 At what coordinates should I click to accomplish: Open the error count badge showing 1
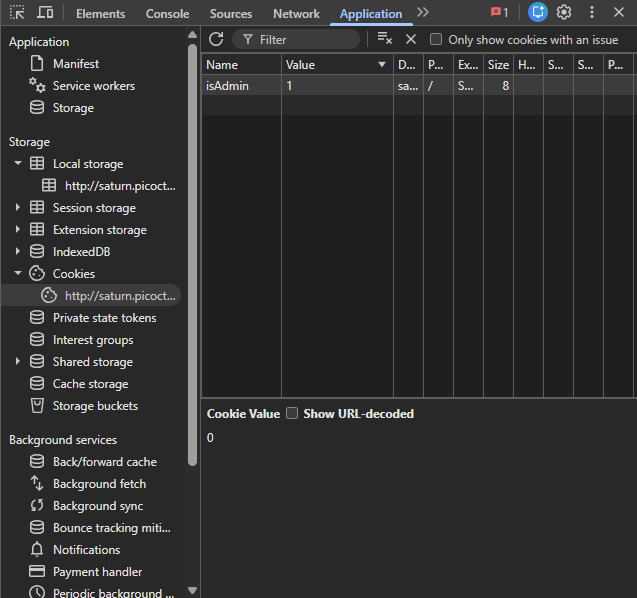point(499,13)
